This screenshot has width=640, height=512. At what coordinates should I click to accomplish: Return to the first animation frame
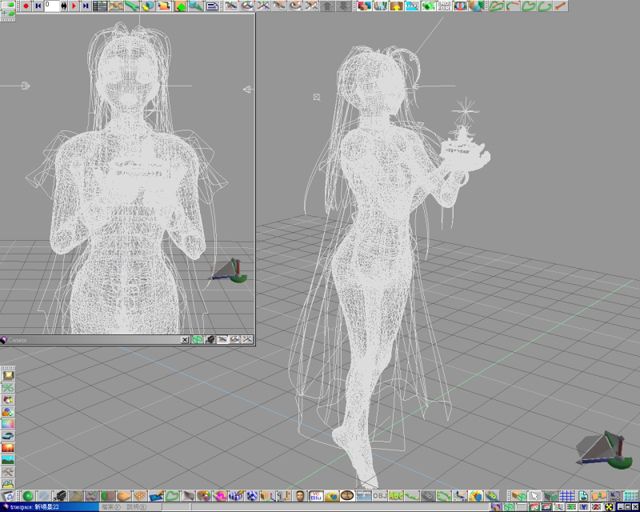pyautogui.click(x=38, y=6)
